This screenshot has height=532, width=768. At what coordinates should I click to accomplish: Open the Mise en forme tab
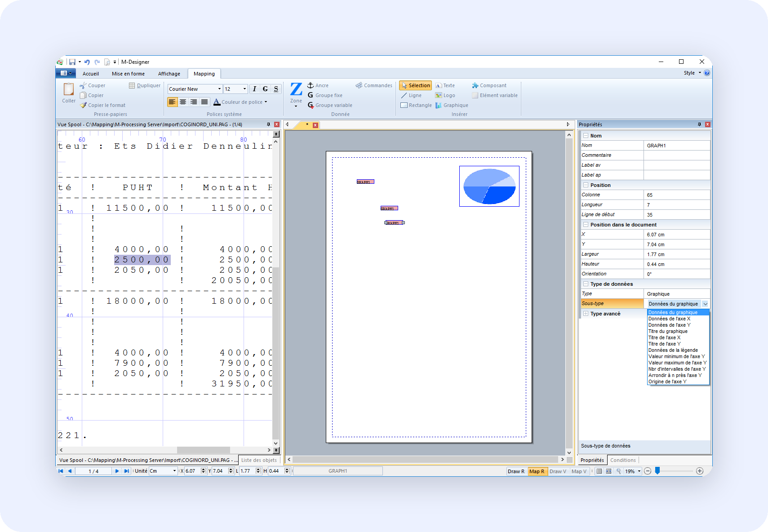(129, 74)
